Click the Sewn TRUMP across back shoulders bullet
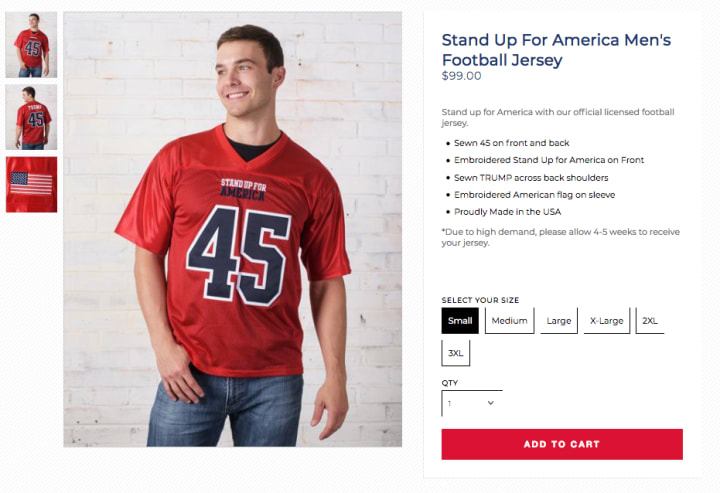 tap(531, 178)
